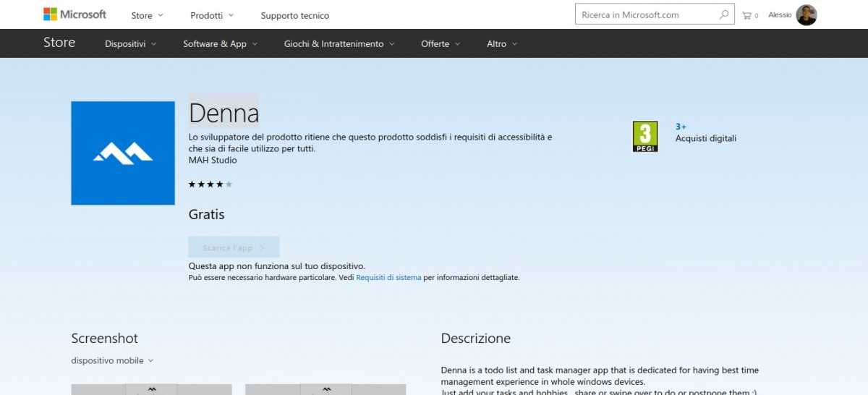Click the 3+ age rating text
The image size is (868, 395).
pos(681,127)
